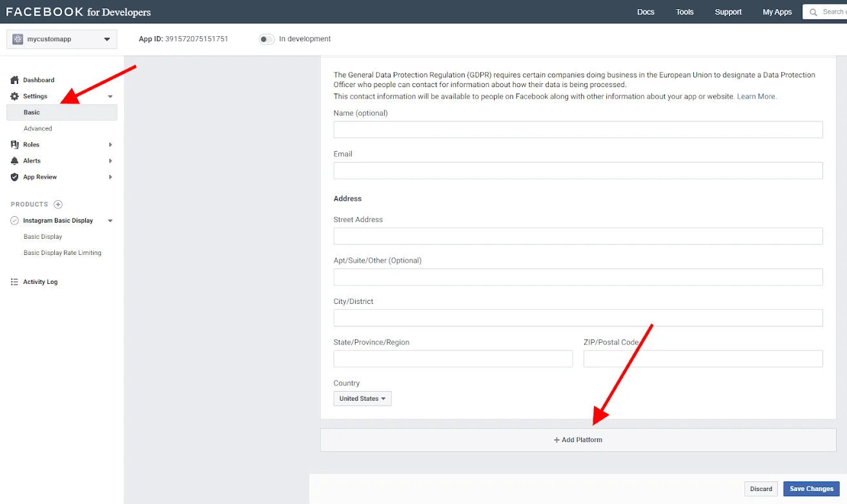The height and width of the screenshot is (504, 847).
Task: Click the search magnifier icon
Action: (x=815, y=12)
